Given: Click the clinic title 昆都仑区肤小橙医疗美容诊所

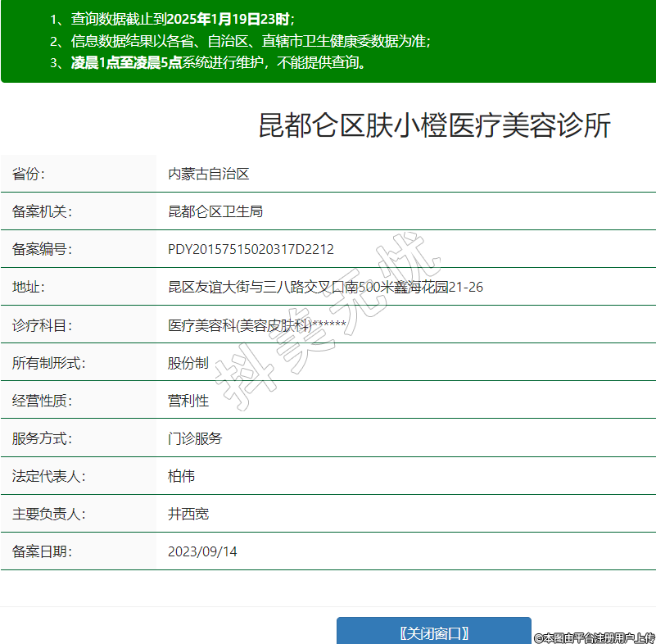Looking at the screenshot, I should (x=434, y=125).
